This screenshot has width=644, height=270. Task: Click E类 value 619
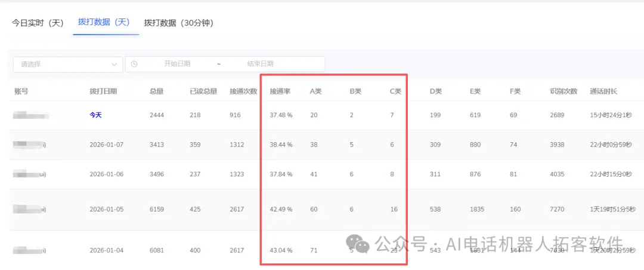(475, 115)
